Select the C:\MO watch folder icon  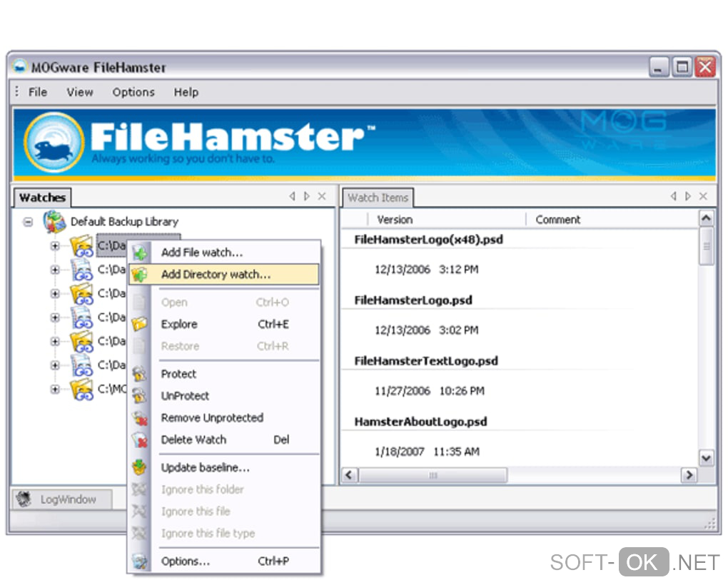pos(81,389)
